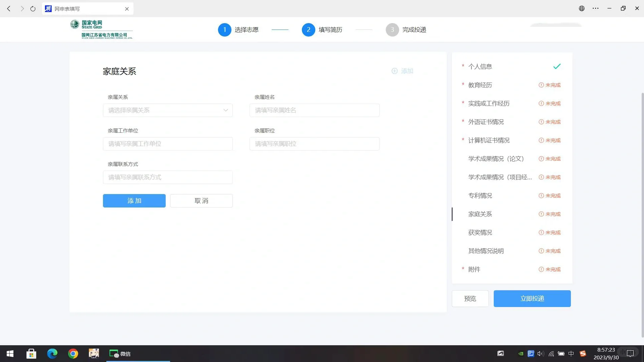Click the 未完成 status next to 附件
This screenshot has height=362, width=644.
(x=550, y=269)
